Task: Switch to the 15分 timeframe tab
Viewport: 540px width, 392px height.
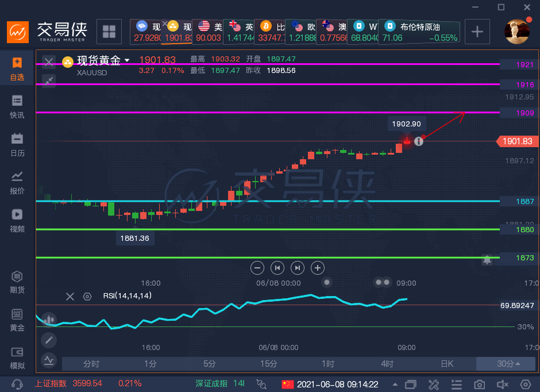Action: point(269,364)
